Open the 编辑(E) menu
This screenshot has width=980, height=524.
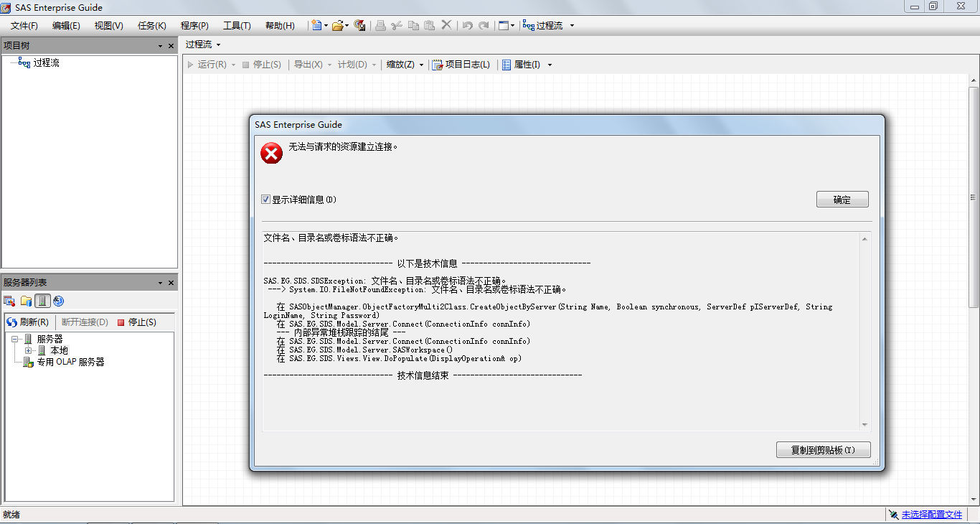pos(66,26)
